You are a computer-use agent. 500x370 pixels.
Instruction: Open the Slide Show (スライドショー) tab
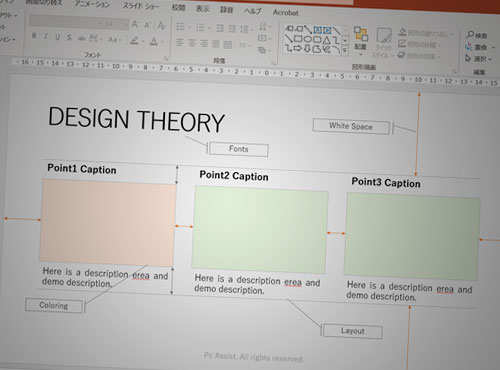pos(141,6)
